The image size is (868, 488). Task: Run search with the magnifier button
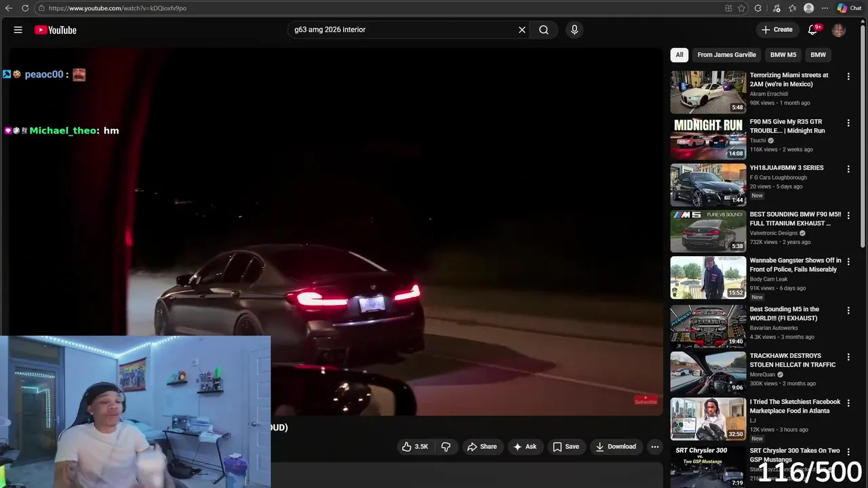click(x=544, y=30)
